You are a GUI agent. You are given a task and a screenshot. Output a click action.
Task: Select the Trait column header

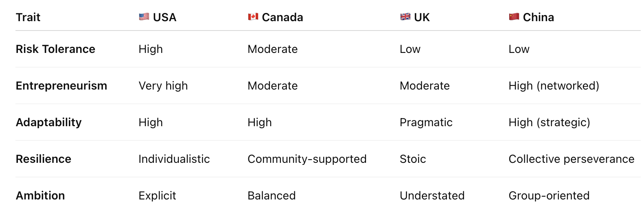point(28,17)
